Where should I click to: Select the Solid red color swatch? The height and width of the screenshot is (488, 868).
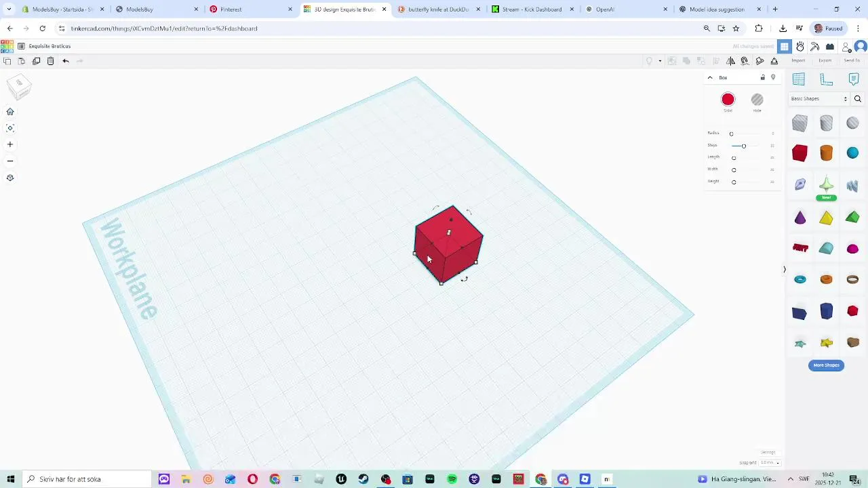pos(728,100)
